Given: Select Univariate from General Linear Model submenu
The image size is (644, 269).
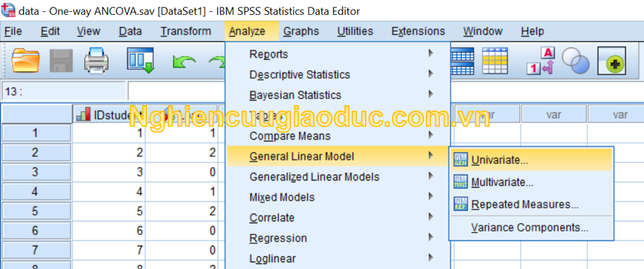Looking at the screenshot, I should point(499,160).
